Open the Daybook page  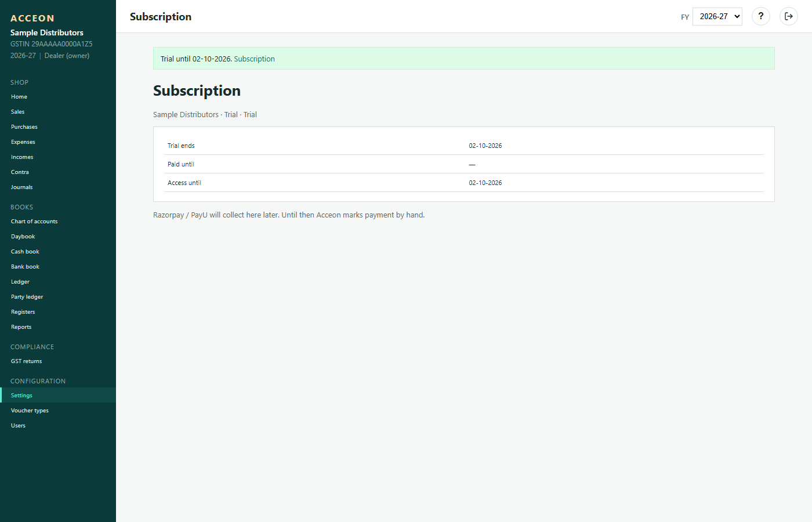click(58, 237)
